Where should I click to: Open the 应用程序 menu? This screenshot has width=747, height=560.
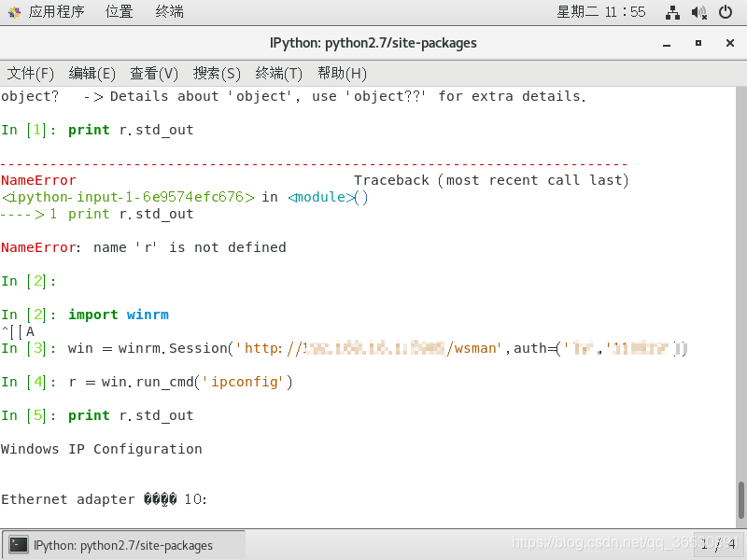(55, 11)
